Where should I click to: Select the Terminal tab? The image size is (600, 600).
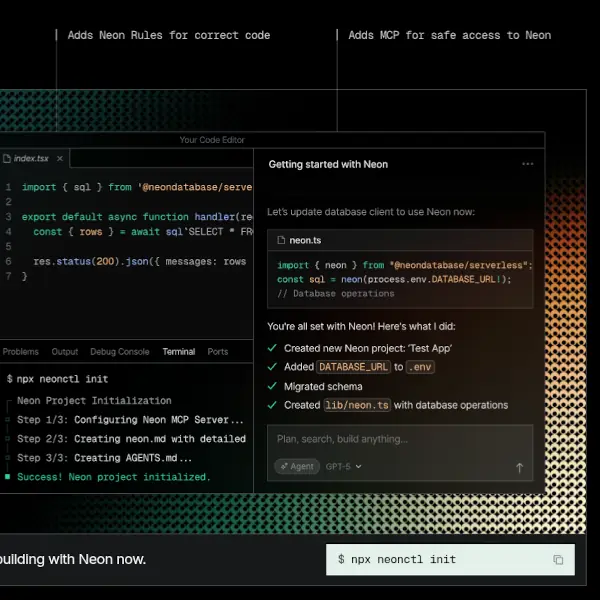click(x=179, y=352)
